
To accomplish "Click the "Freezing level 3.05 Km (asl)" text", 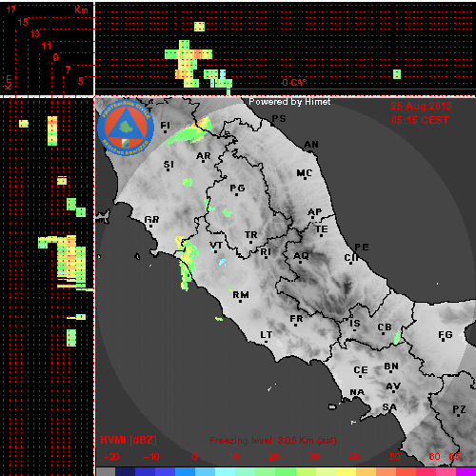I will [x=273, y=441].
